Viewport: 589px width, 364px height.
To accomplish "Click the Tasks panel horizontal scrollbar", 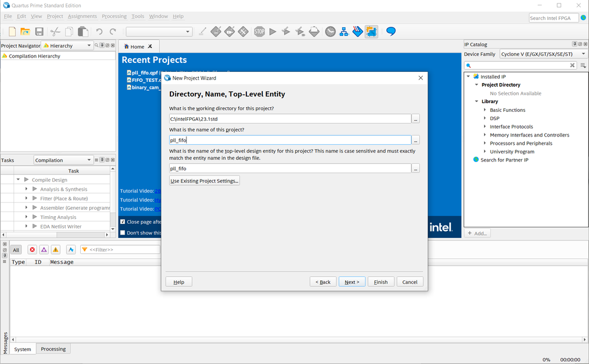I will (57, 234).
